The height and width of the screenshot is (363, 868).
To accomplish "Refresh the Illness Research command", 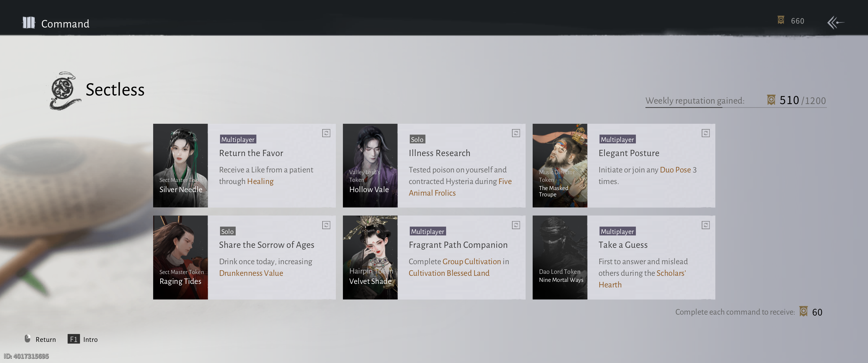I will click(516, 133).
